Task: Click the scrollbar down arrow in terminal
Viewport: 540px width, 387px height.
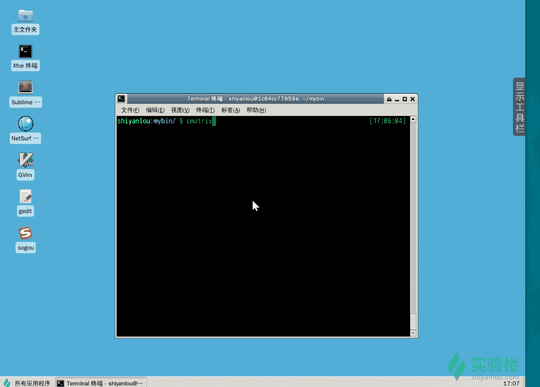Action: 413,333
